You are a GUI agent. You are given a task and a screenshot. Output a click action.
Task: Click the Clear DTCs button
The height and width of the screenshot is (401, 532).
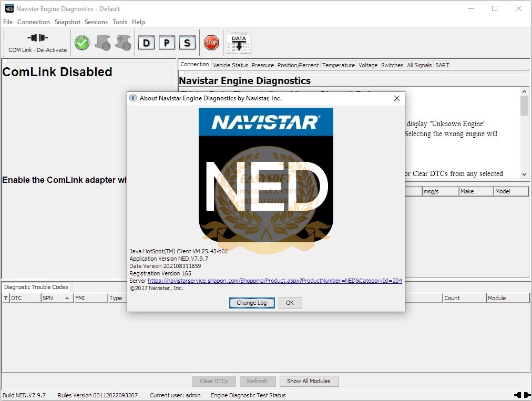pos(214,381)
